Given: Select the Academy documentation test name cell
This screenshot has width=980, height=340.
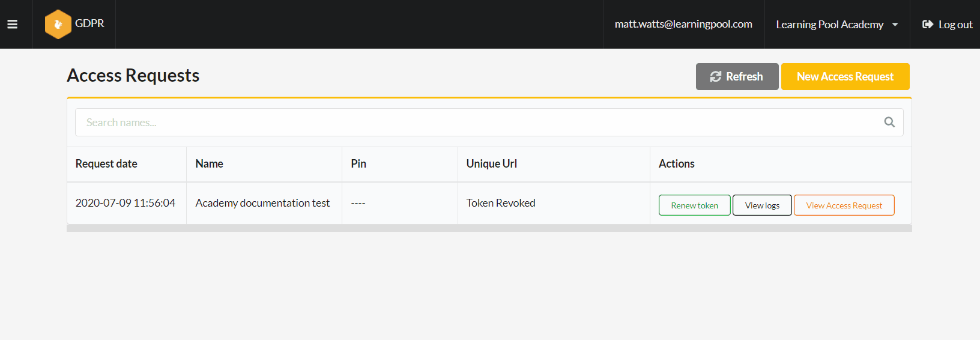Looking at the screenshot, I should (x=262, y=203).
